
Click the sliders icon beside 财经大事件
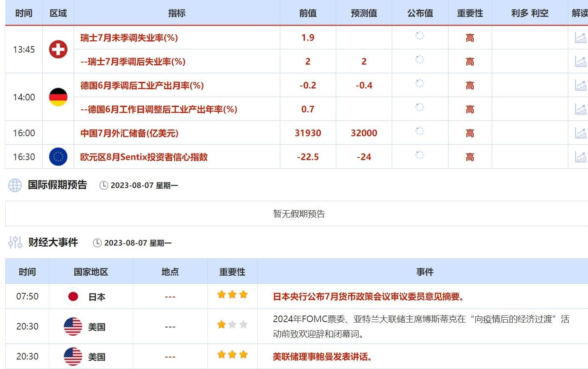[x=15, y=243]
